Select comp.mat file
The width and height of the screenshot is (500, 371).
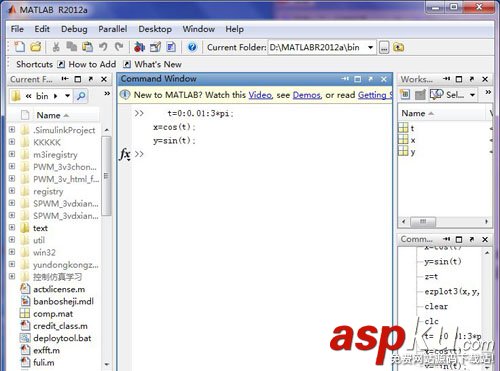click(x=46, y=314)
